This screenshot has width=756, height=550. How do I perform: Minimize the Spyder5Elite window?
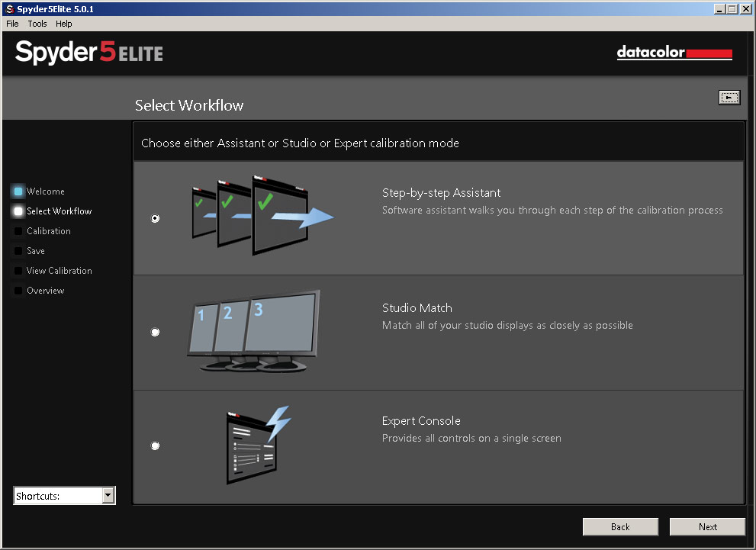coord(719,8)
